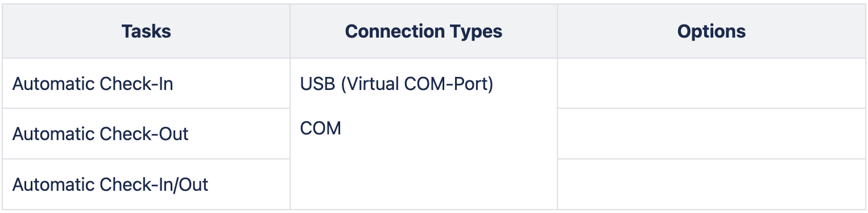Click the Options column header
Screen dimensions: 868x213
click(x=712, y=31)
